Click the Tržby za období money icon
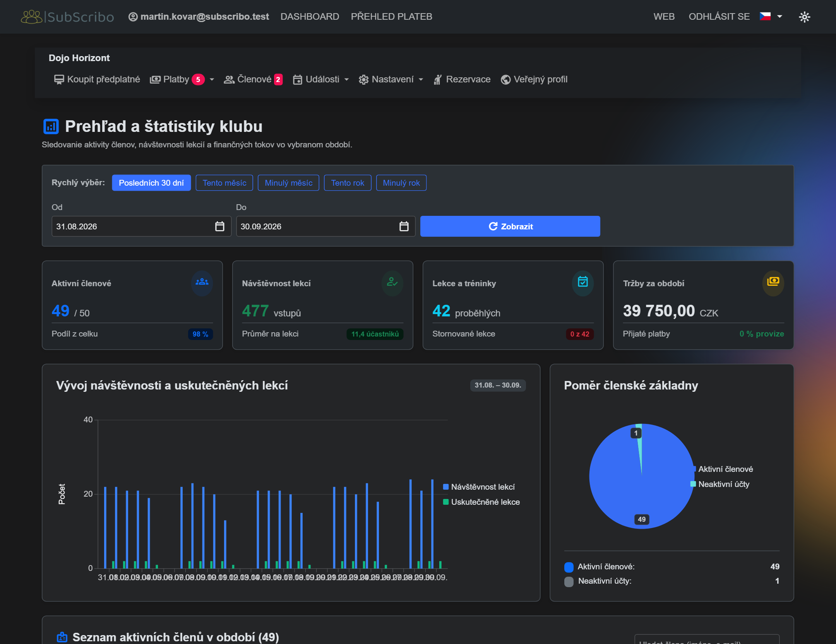 tap(773, 283)
